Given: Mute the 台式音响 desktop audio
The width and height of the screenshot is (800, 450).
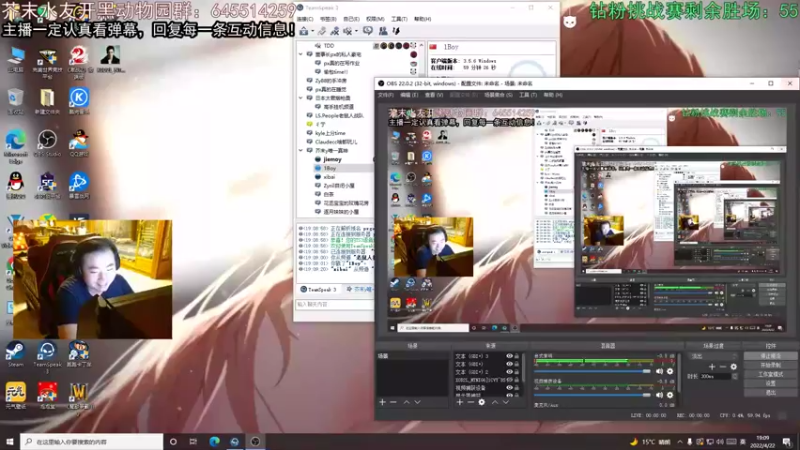Looking at the screenshot, I should (x=659, y=371).
